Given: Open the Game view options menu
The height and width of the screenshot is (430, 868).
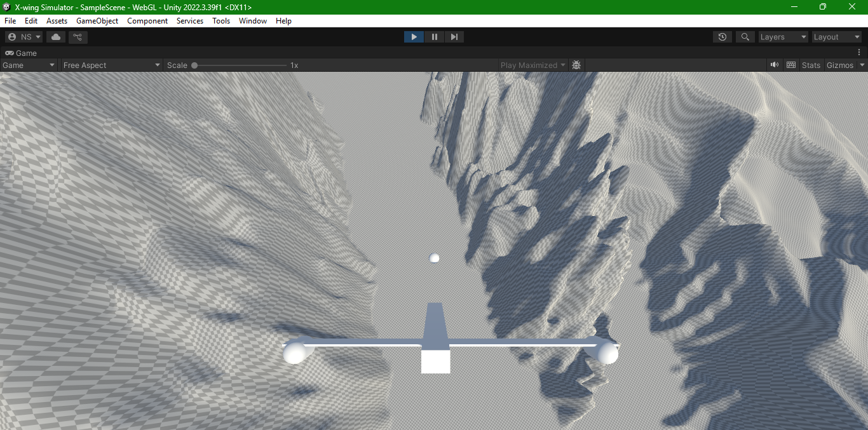Looking at the screenshot, I should [x=859, y=53].
